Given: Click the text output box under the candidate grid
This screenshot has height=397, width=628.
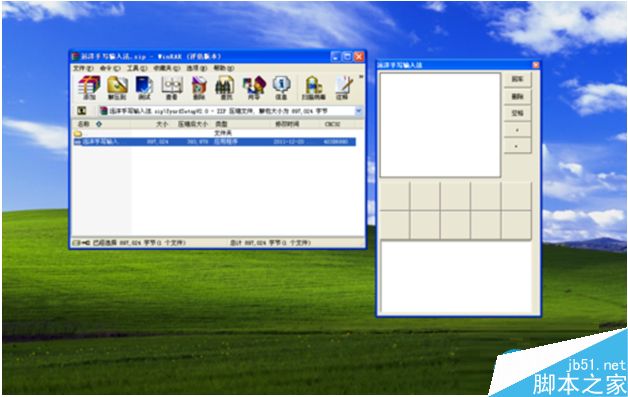Looking at the screenshot, I should pos(456,277).
